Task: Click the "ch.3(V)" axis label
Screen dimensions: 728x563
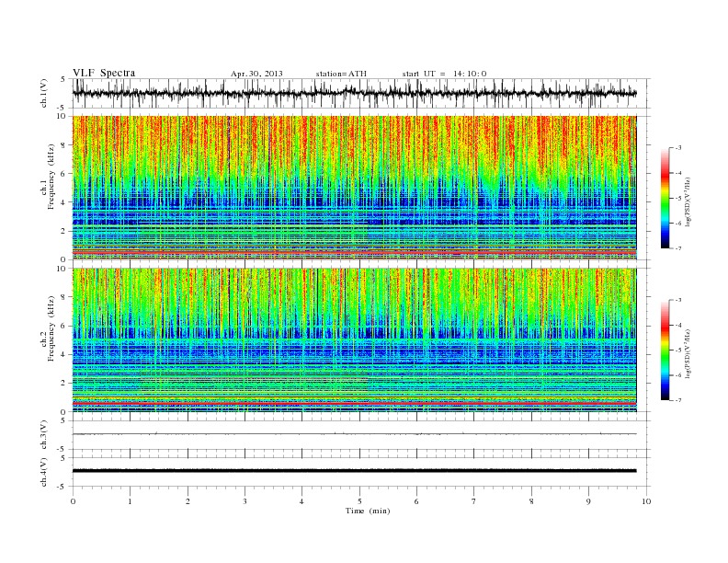Action: (44, 435)
